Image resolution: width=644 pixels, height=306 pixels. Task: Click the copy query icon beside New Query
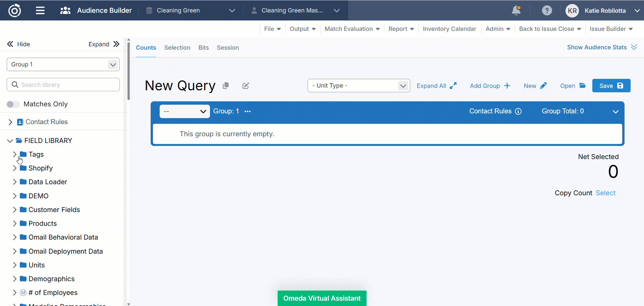coord(226,86)
